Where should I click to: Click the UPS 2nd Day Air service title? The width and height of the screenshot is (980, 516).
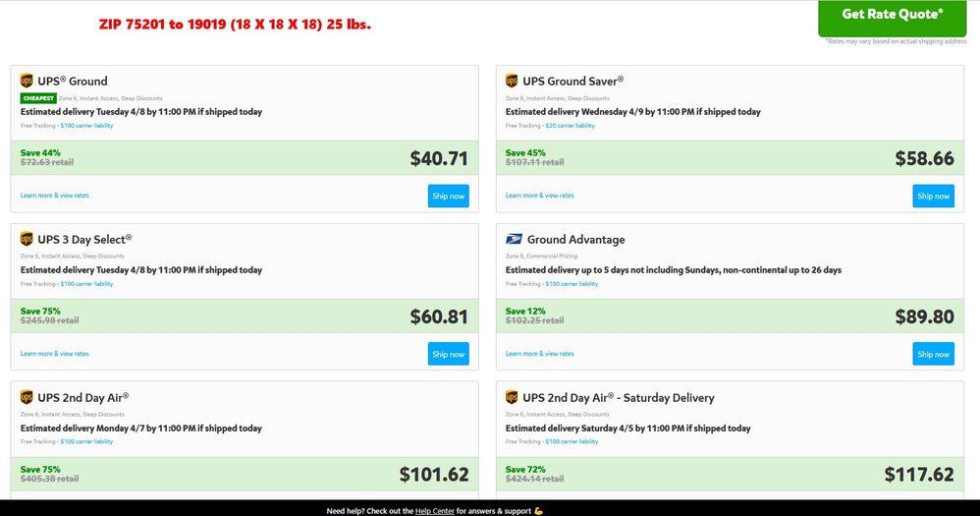(x=83, y=398)
